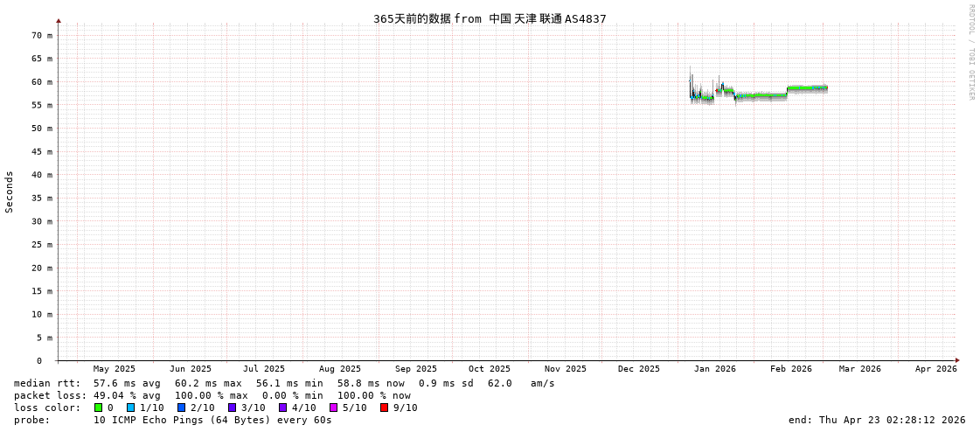Click the packet loss statistics row

(212, 395)
